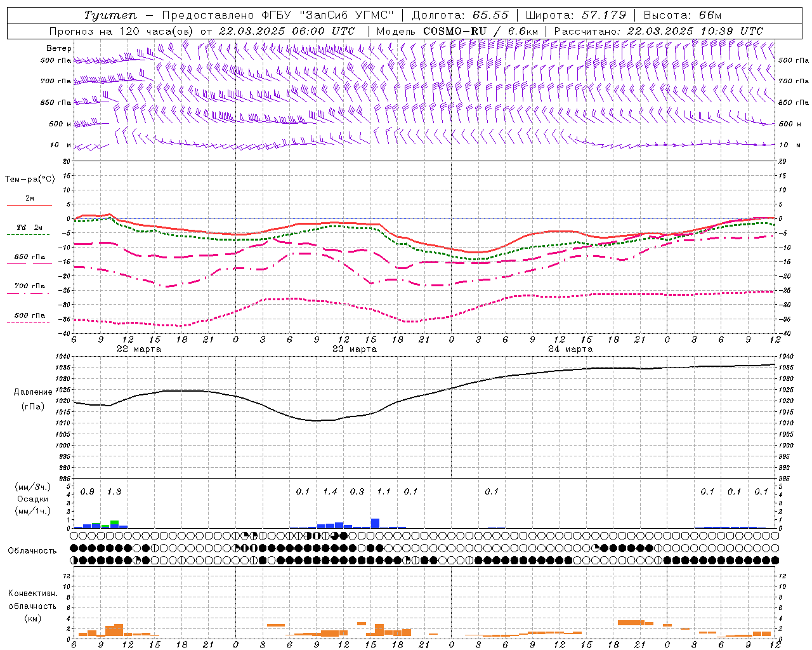Click the dashed line sample under 'Td 2м' legend

tap(29, 235)
